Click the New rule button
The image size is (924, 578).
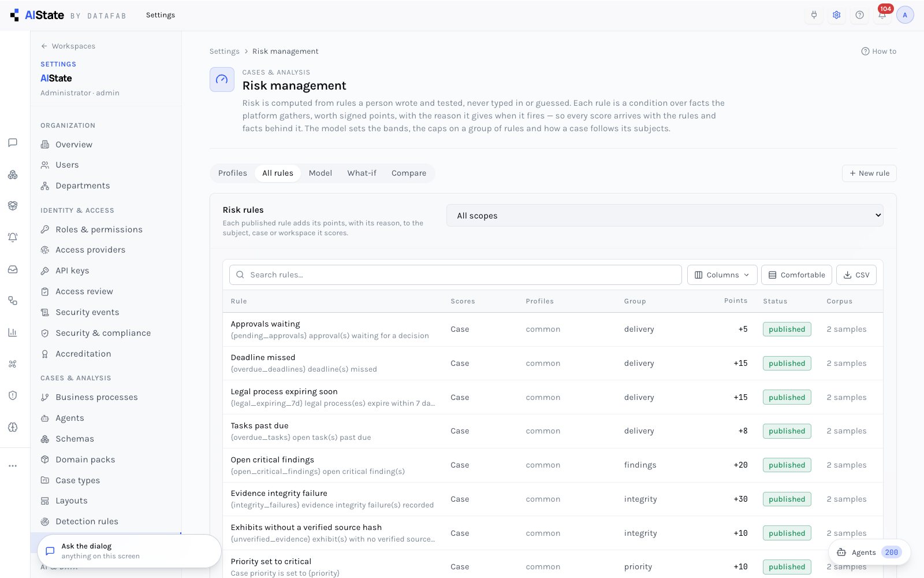point(869,173)
